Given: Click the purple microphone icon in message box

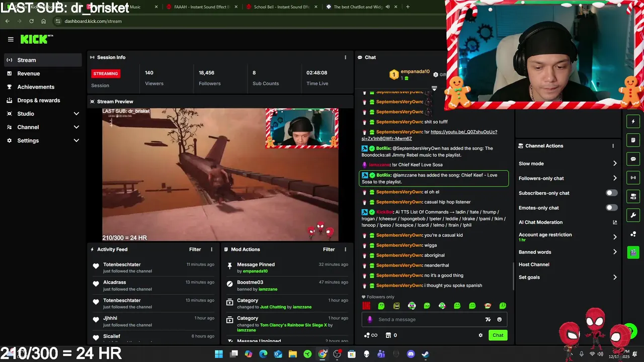Looking at the screenshot, I should (x=370, y=319).
